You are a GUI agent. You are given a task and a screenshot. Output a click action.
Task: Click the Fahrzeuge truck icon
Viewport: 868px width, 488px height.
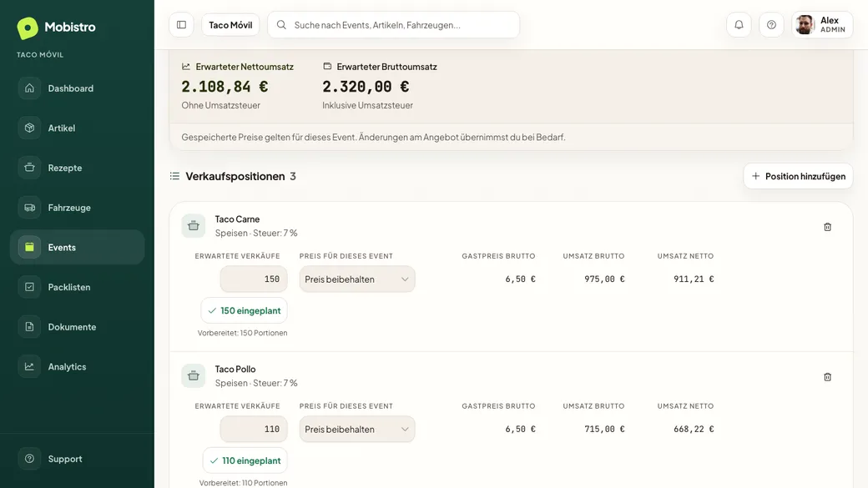[x=29, y=208]
